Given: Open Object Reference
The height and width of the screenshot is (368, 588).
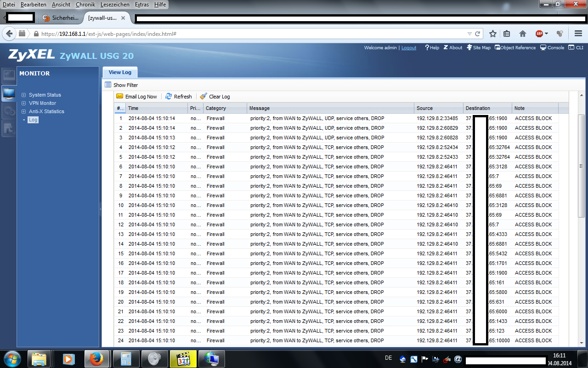Looking at the screenshot, I should coord(515,47).
